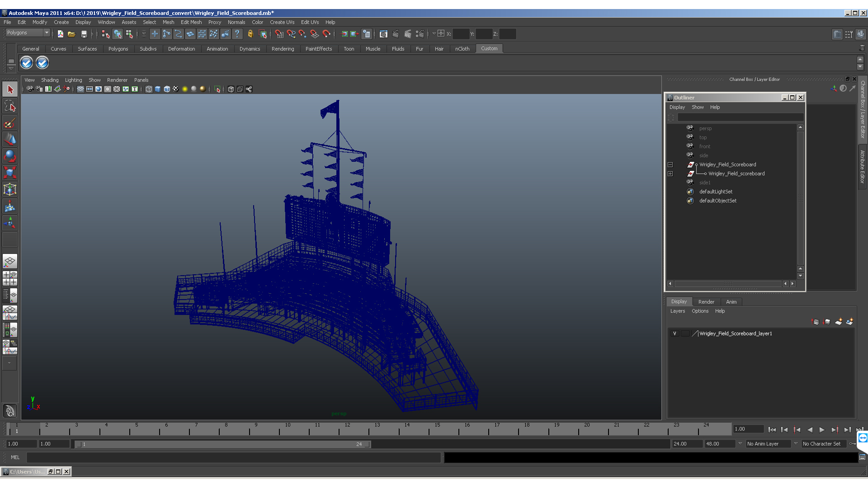Toggle Snap to points magnet

[x=302, y=34]
